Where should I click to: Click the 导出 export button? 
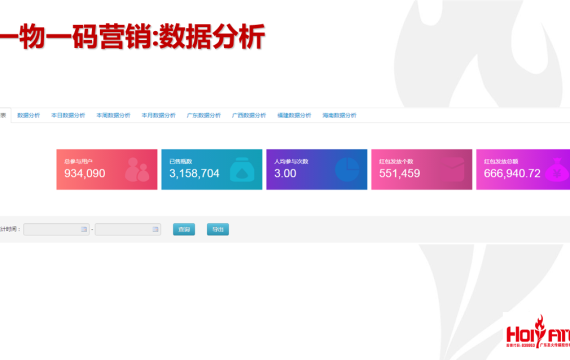(x=218, y=229)
